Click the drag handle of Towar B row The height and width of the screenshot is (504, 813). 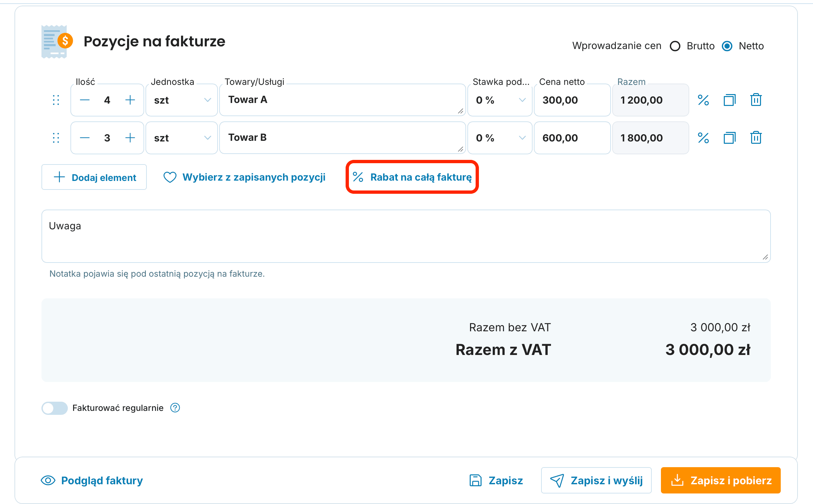(56, 138)
